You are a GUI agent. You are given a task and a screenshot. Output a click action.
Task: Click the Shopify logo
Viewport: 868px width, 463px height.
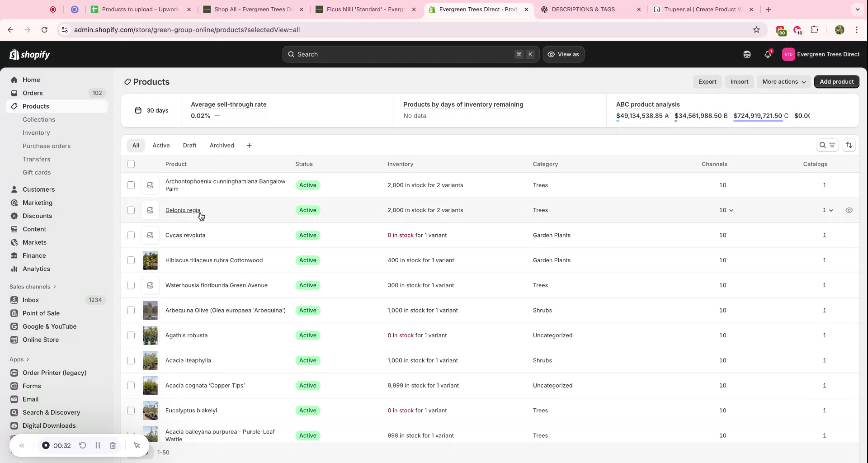(29, 54)
